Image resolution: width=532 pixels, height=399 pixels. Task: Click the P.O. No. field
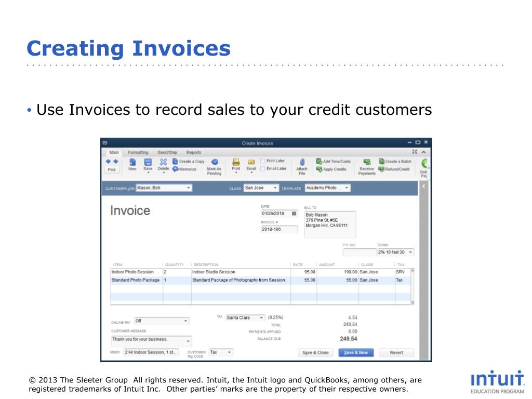tap(360, 252)
